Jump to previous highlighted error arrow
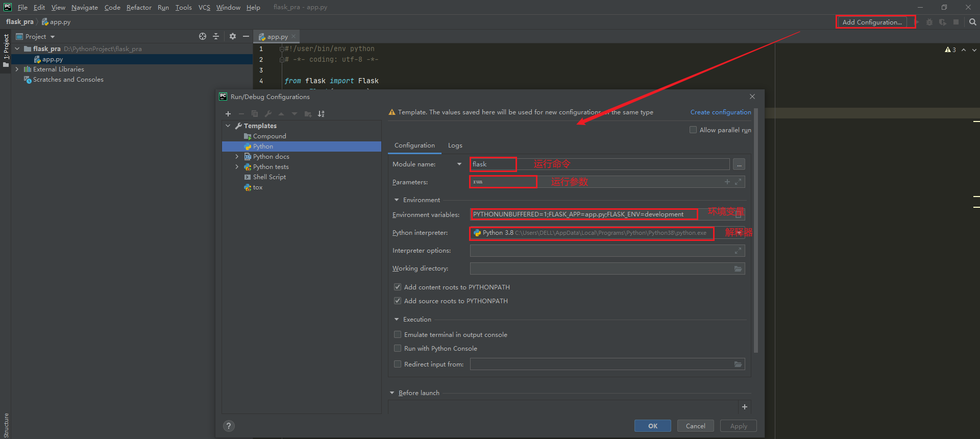The image size is (980, 439). pyautogui.click(x=964, y=50)
